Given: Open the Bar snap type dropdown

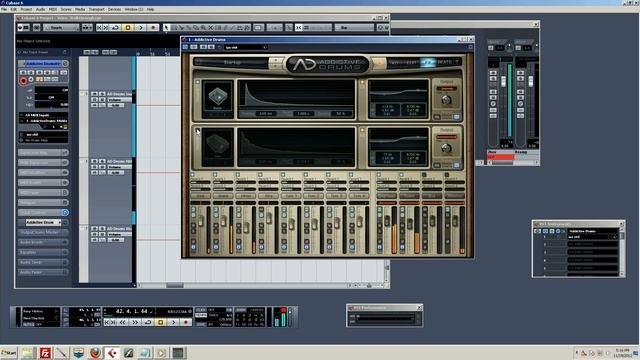Looking at the screenshot, I should point(354,28).
